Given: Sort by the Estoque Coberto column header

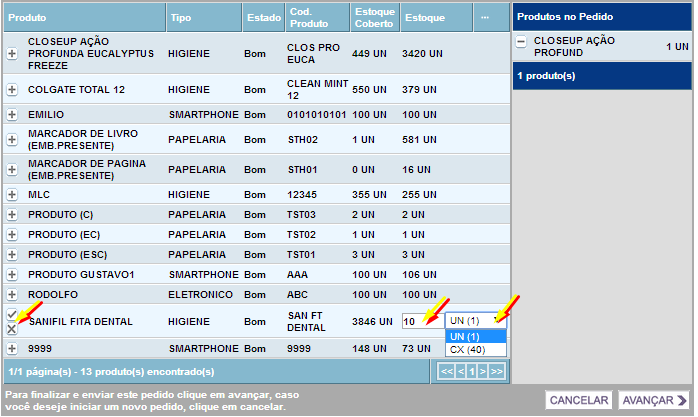Looking at the screenshot, I should (375, 18).
